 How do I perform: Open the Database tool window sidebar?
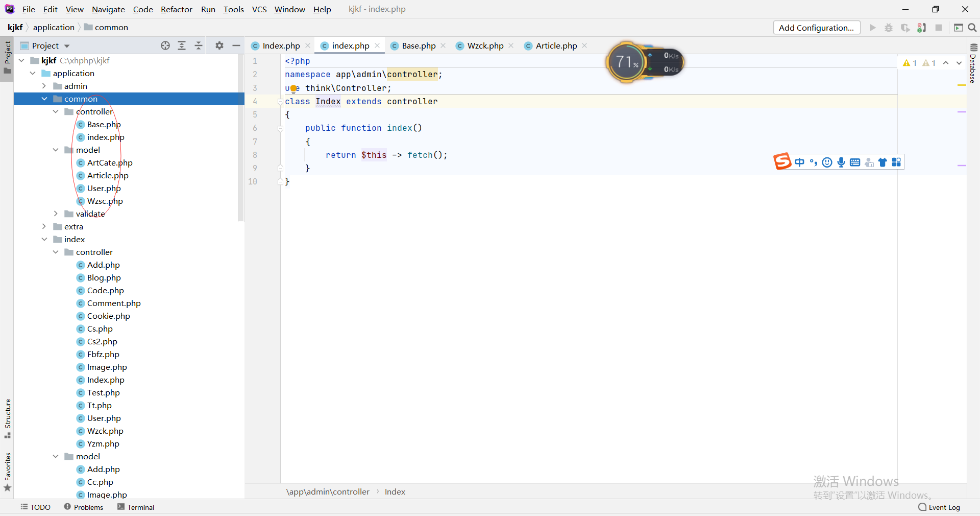973,64
